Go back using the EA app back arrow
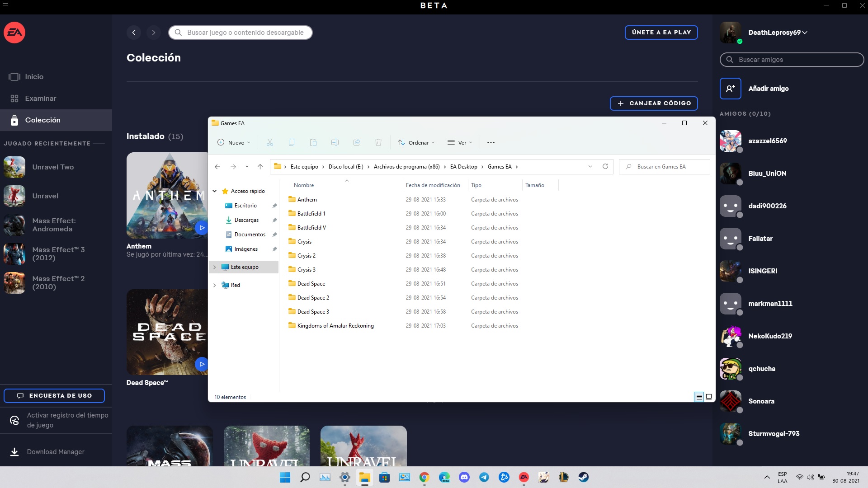 pos(134,33)
